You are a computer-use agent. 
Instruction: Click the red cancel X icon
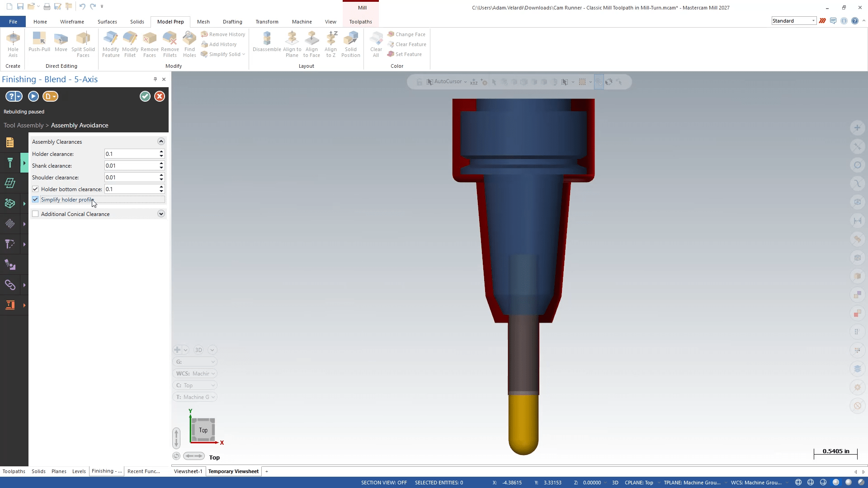160,96
